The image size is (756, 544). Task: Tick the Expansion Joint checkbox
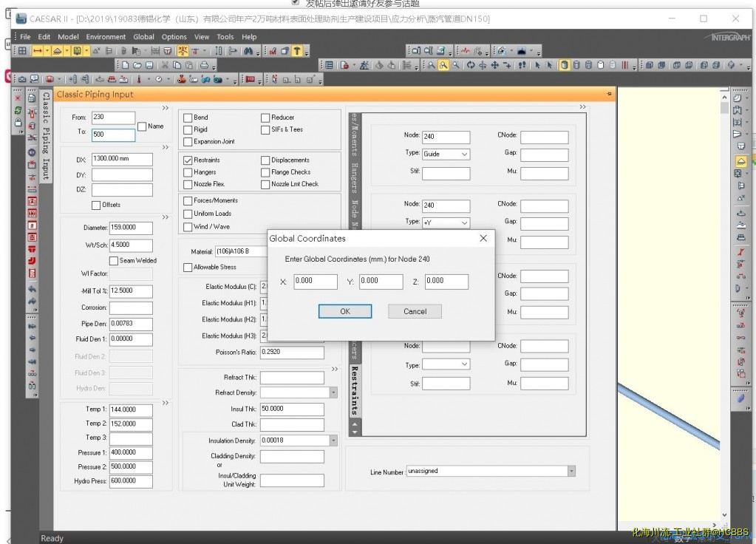pos(188,142)
